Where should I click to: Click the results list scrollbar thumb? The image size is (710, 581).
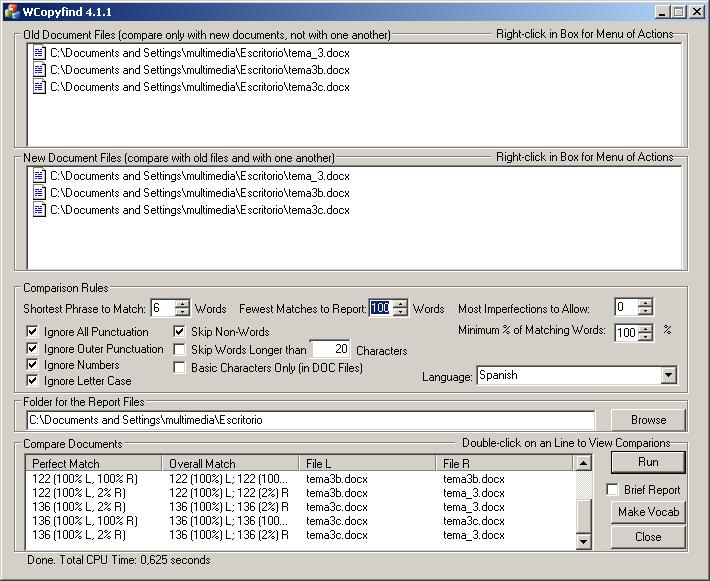point(584,516)
